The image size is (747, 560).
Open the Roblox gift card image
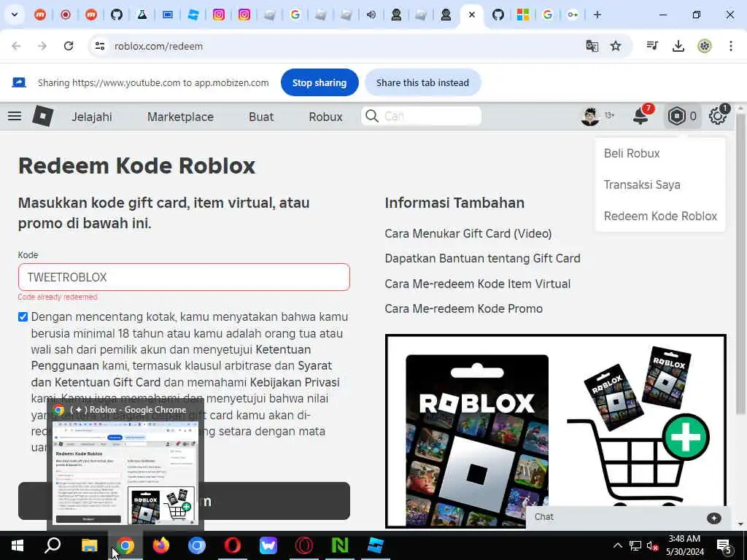pyautogui.click(x=555, y=432)
